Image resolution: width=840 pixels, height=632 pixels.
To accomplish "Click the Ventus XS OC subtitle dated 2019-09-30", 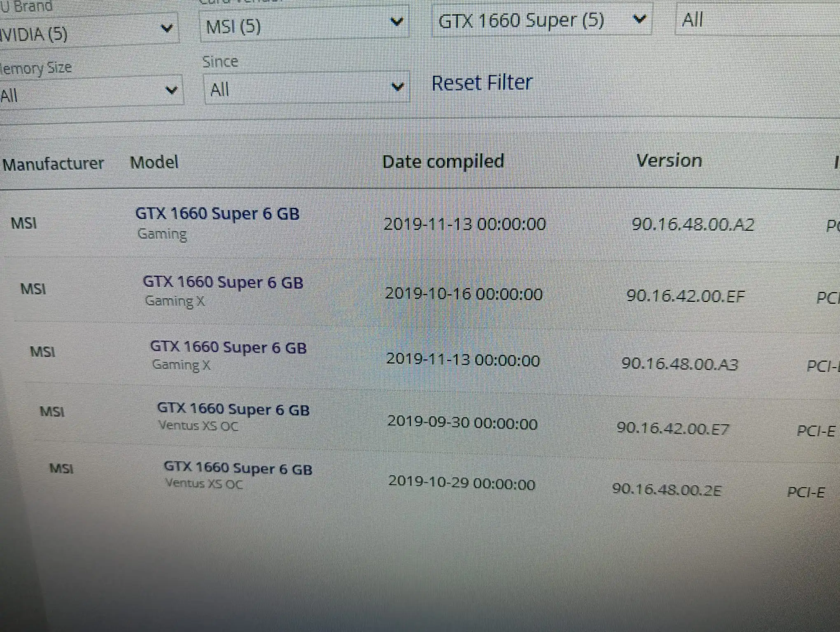I will click(199, 425).
